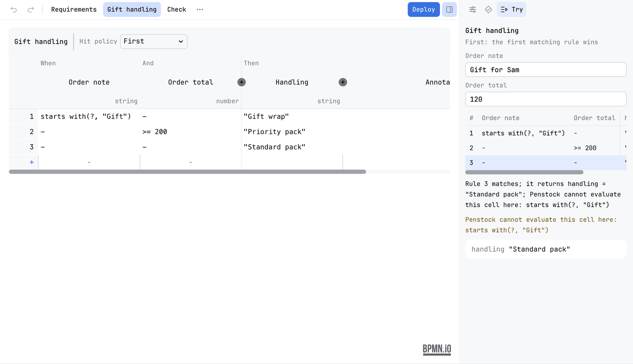Click the bpmn.io logo link
The height and width of the screenshot is (364, 633).
(437, 349)
